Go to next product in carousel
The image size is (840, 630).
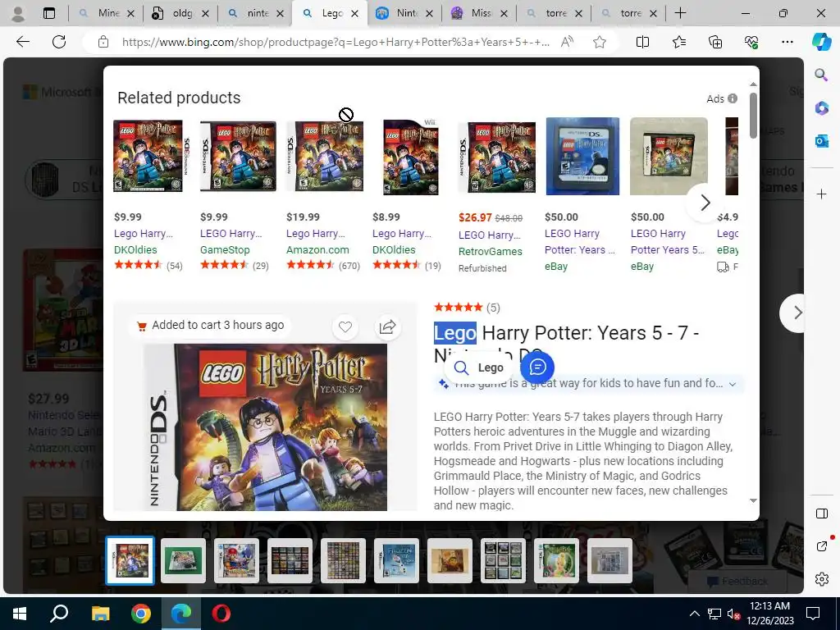tap(797, 313)
